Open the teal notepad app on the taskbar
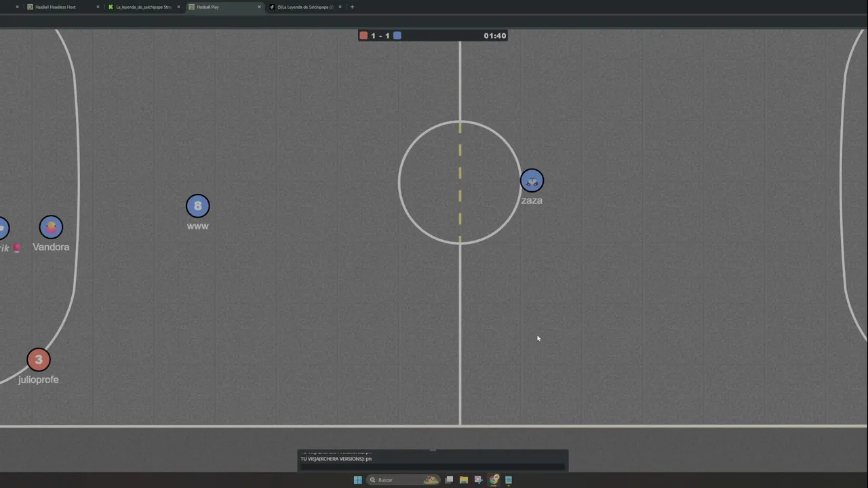868x488 pixels. (x=509, y=480)
